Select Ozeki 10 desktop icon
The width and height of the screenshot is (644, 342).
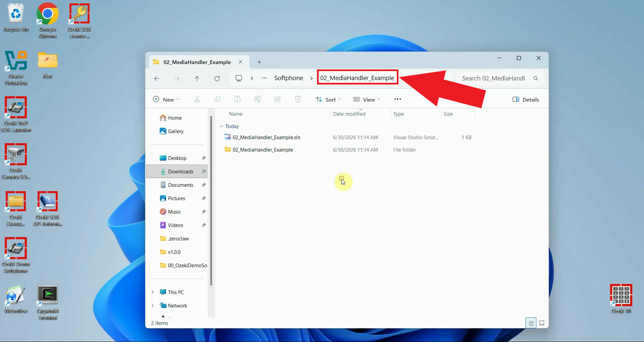pos(621,299)
